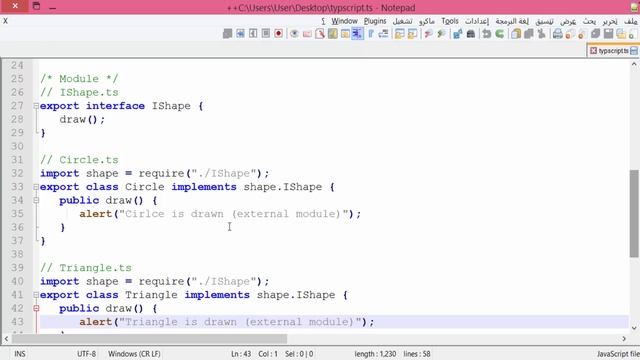
Task: Open the Plugins menu
Action: click(x=375, y=21)
